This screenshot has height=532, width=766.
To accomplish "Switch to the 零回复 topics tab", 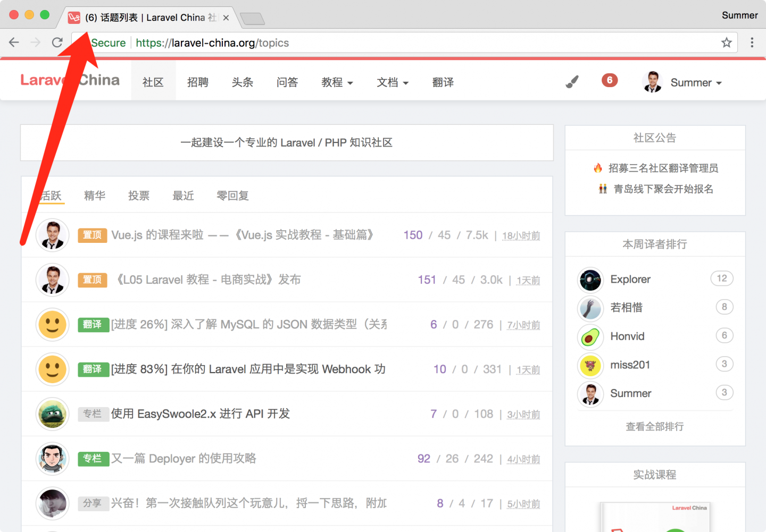I will tap(233, 196).
